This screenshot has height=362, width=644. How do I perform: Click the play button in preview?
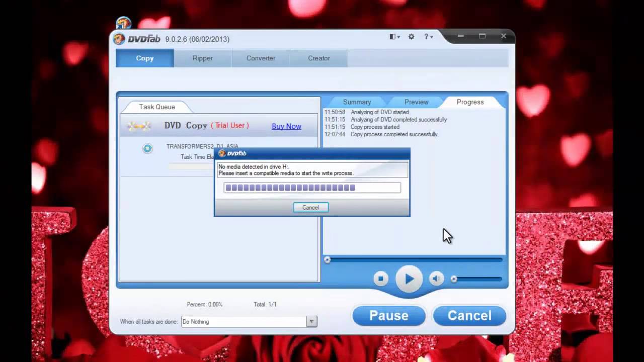pyautogui.click(x=409, y=279)
